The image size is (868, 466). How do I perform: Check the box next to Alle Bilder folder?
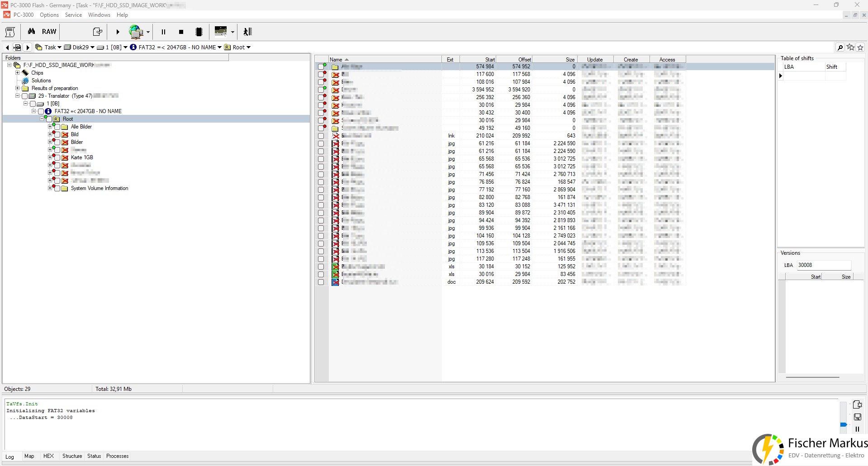click(57, 127)
